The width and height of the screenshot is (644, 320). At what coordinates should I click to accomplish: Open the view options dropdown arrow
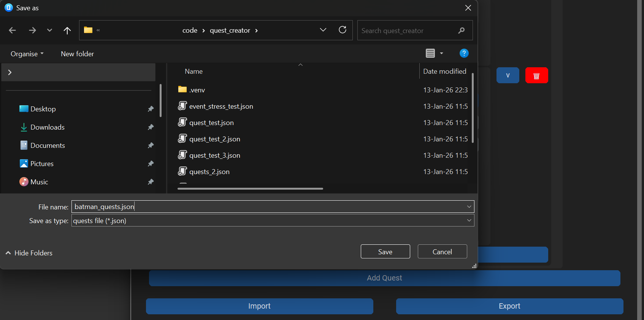[441, 53]
